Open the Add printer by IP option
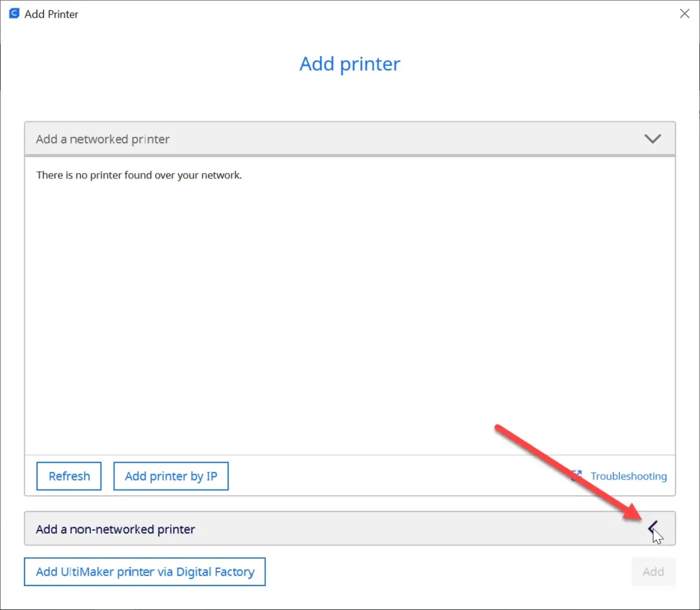 171,476
